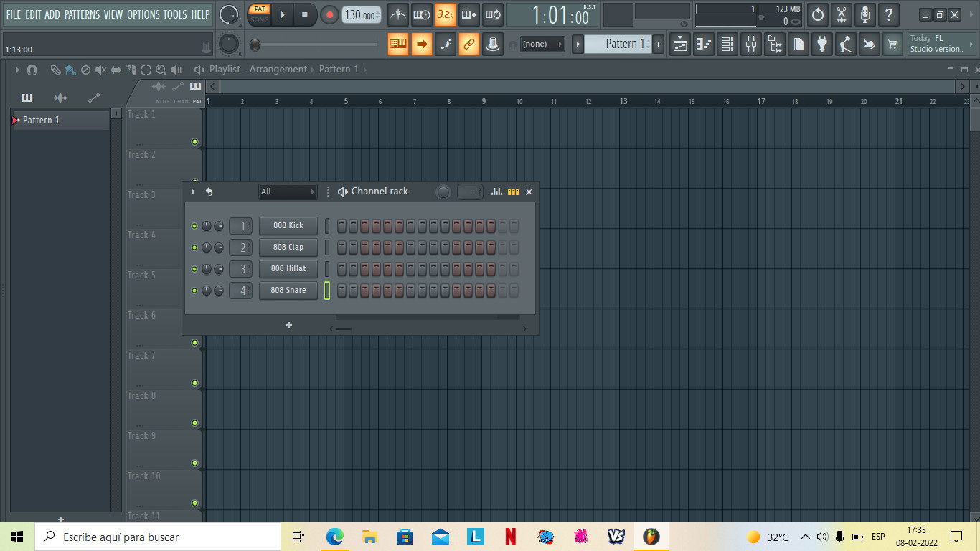Open the Channel rack graph editor icon
This screenshot has width=980, height=551.
pos(496,192)
